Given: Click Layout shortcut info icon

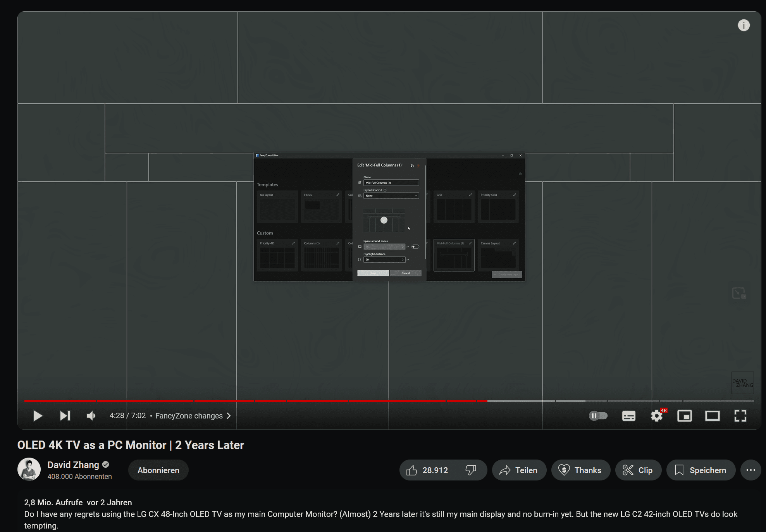Looking at the screenshot, I should [385, 190].
